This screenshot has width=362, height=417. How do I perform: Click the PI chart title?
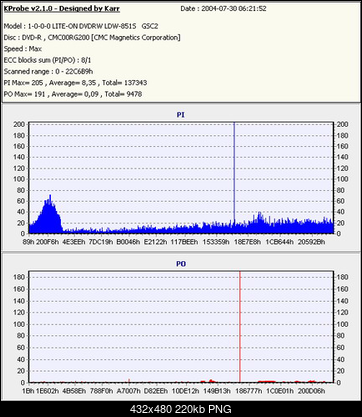pyautogui.click(x=181, y=115)
